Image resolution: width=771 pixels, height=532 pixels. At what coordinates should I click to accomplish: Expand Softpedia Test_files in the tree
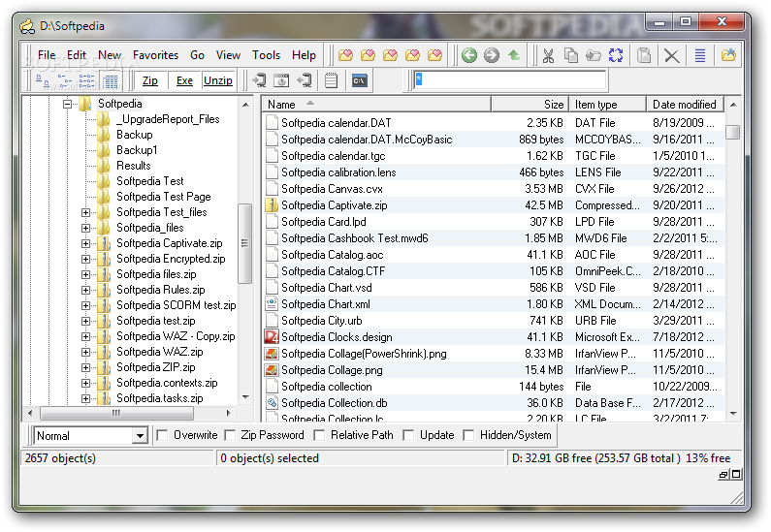click(86, 212)
